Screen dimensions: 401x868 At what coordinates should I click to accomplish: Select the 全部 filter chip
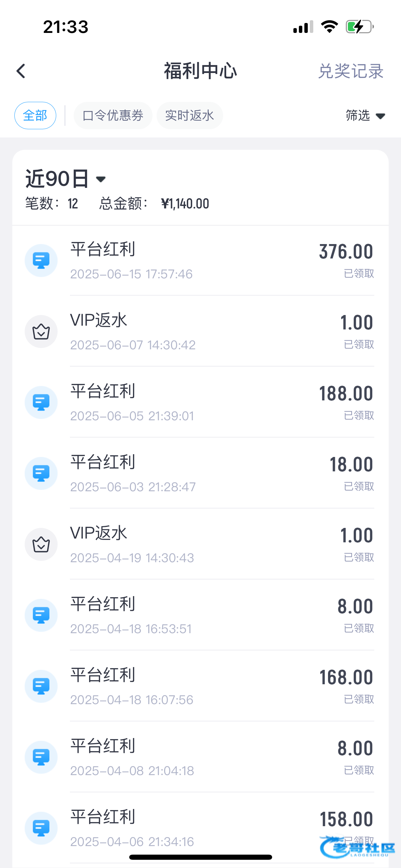(35, 116)
